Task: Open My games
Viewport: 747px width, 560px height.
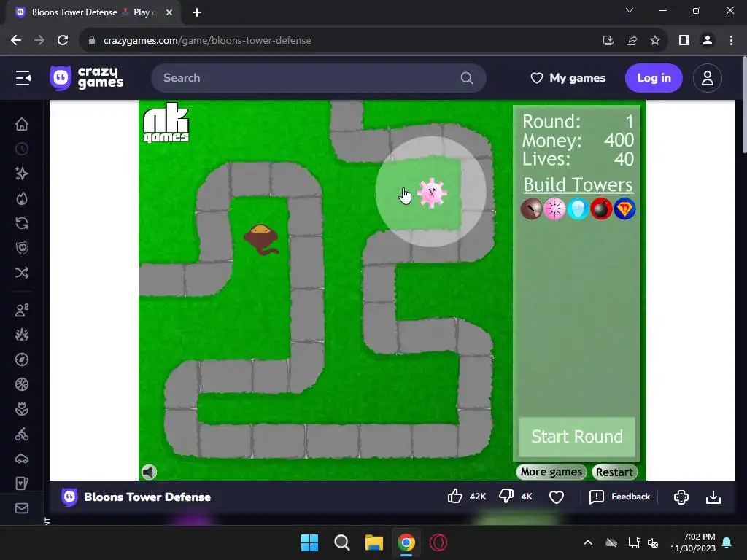Action: point(568,77)
